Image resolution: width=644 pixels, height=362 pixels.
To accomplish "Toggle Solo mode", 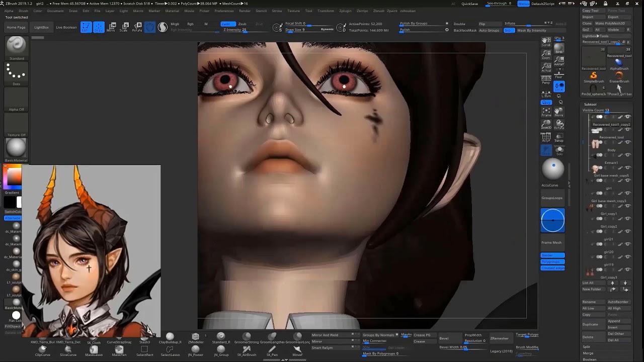I will point(559,150).
